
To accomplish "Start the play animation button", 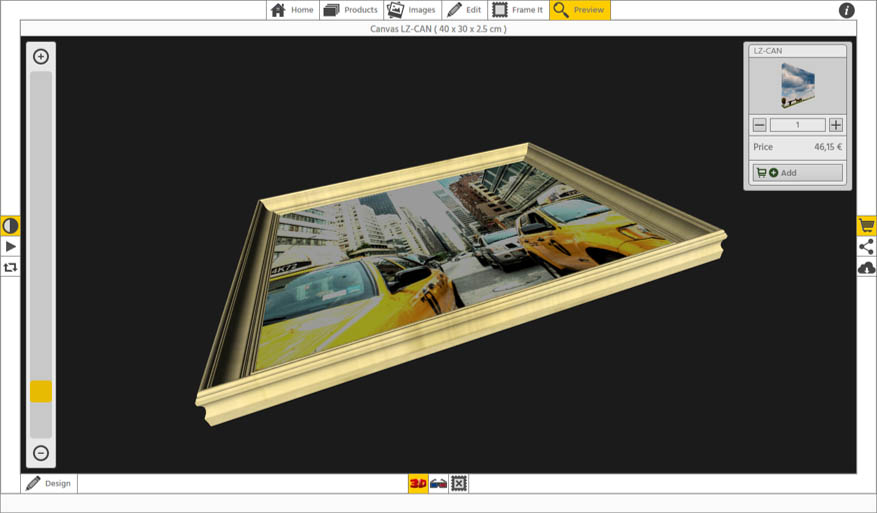I will [10, 246].
